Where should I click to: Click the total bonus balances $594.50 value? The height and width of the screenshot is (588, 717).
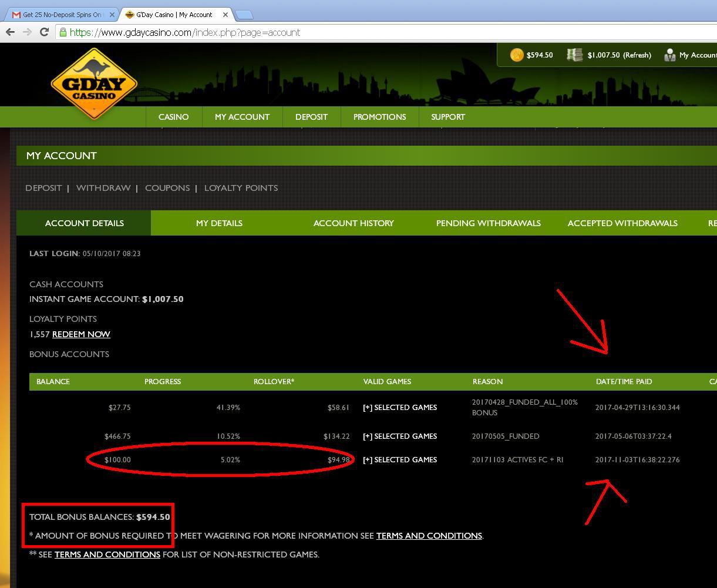pyautogui.click(x=153, y=517)
